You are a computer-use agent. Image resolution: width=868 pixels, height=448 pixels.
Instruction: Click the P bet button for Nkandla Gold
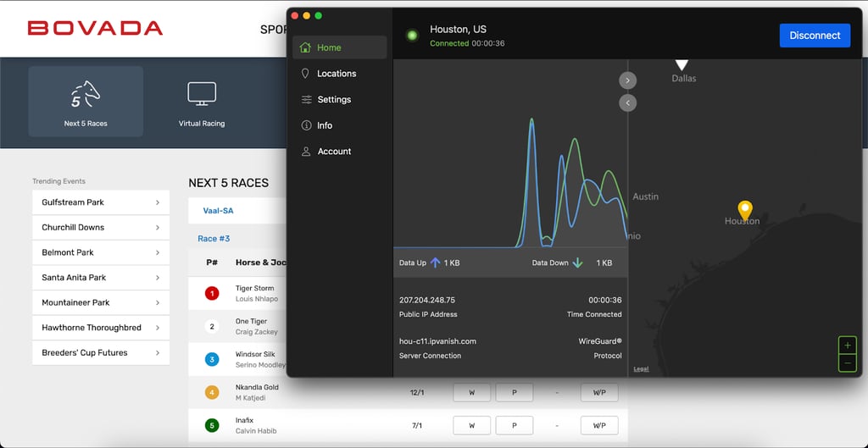click(x=515, y=393)
